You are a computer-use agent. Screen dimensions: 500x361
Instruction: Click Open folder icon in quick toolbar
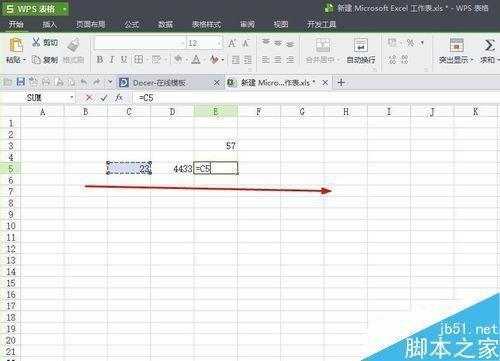tap(8, 82)
